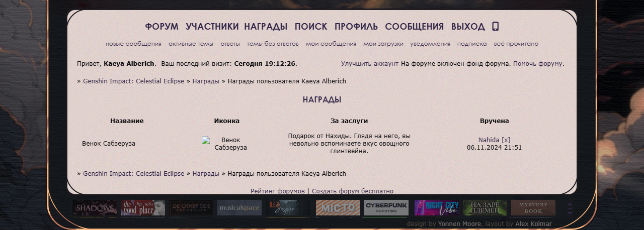644x230 pixels.
Task: Click the НАГРАДЫ section heading
Action: 322,100
